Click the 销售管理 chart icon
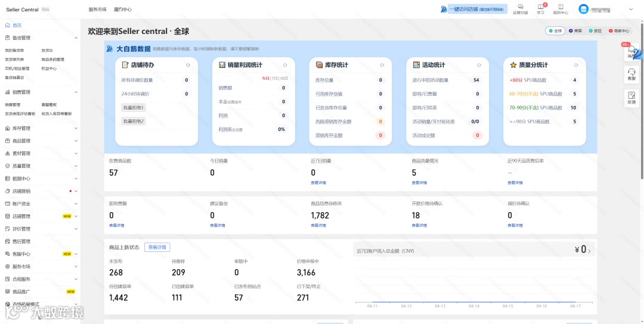The height and width of the screenshot is (324, 644). 7,92
